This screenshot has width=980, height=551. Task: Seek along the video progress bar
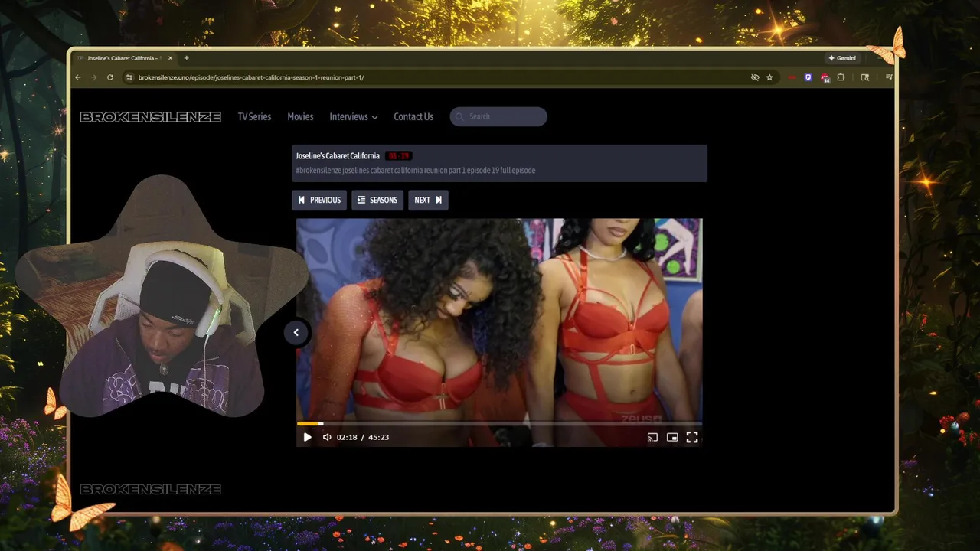[x=499, y=423]
